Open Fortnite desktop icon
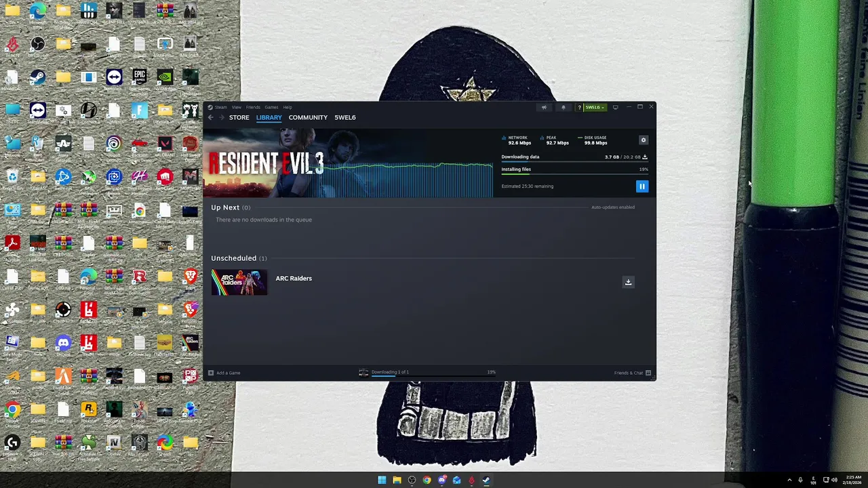The width and height of the screenshot is (868, 488). (x=139, y=111)
